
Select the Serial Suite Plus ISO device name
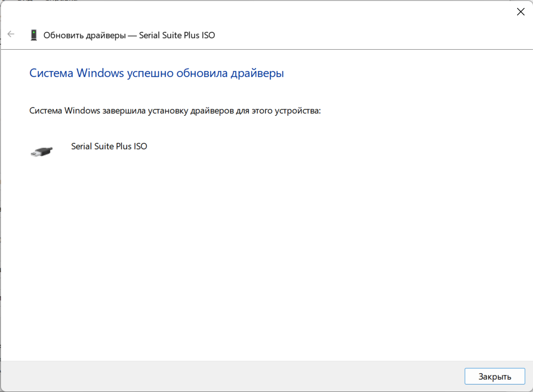pyautogui.click(x=109, y=147)
